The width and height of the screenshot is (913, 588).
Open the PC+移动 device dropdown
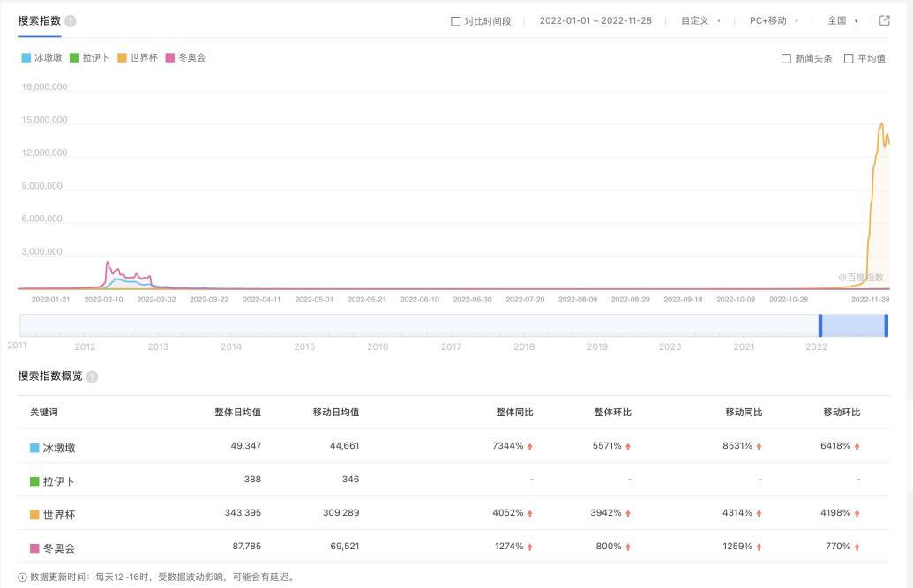point(774,20)
